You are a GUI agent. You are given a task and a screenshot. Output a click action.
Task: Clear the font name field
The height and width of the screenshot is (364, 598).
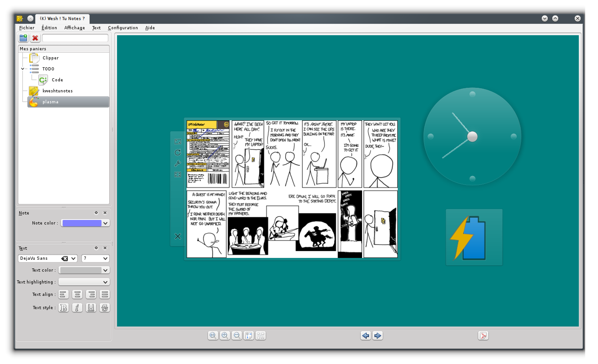click(64, 258)
